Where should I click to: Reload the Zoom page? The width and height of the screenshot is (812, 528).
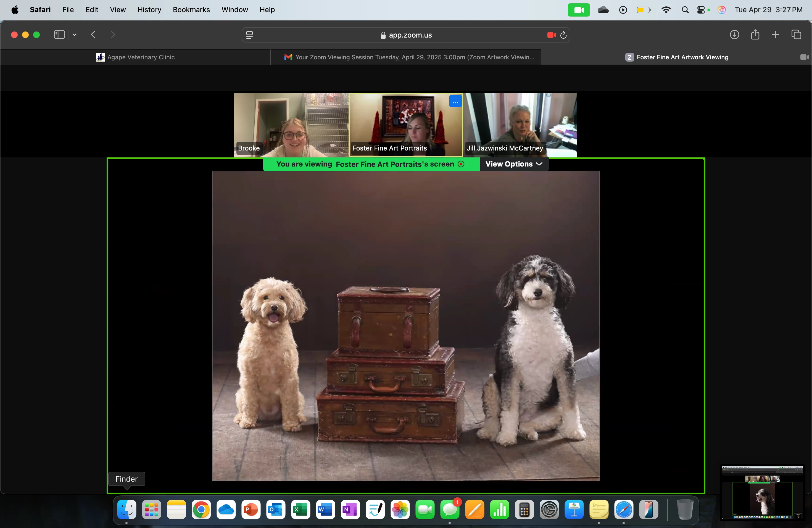coord(563,35)
